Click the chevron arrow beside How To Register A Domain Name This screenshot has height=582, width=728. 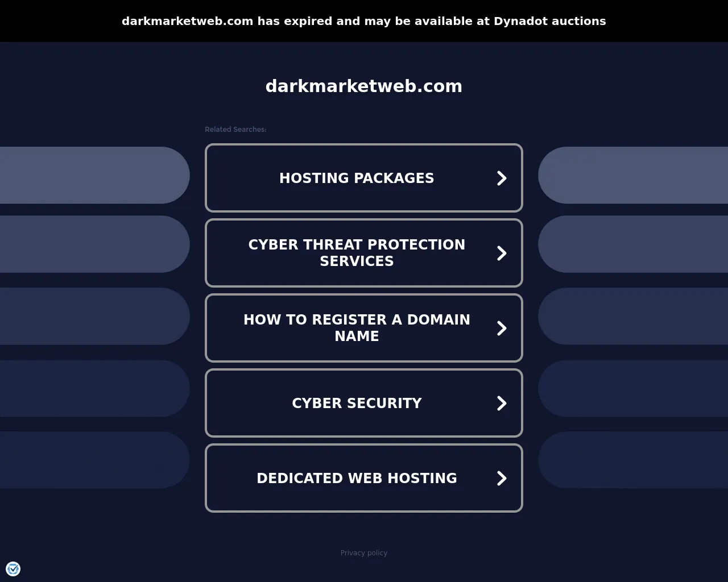coord(502,328)
